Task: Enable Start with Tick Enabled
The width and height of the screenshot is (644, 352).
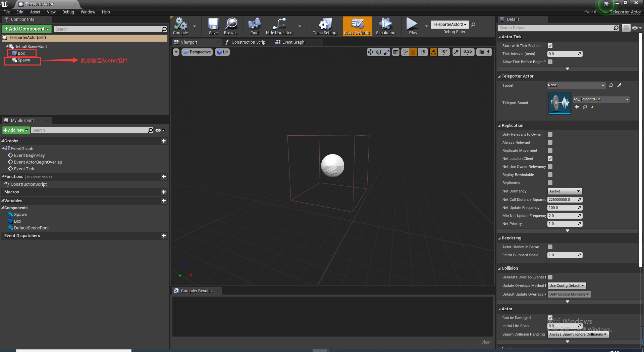Action: (550, 46)
